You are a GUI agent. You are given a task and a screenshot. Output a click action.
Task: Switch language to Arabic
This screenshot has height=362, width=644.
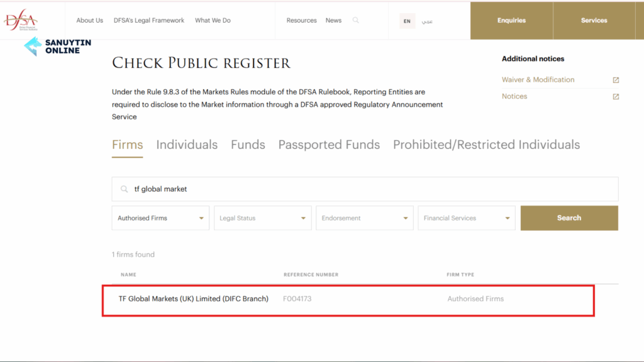[427, 21]
